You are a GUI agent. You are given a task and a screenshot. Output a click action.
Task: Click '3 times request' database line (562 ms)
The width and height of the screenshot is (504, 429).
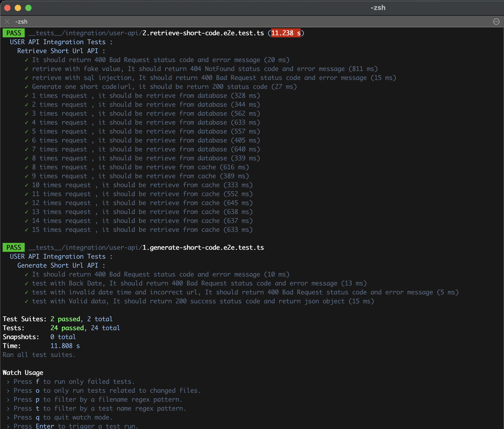[142, 113]
